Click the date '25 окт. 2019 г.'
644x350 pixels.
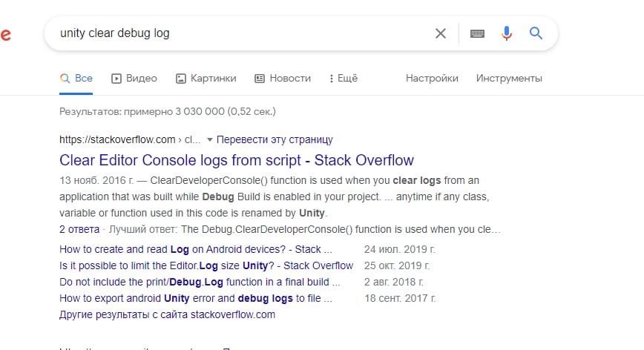coord(397,265)
